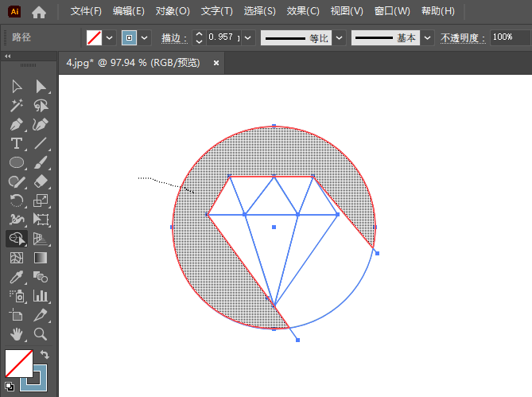Select the Direct Selection tool
Image resolution: width=532 pixels, height=397 pixels.
point(41,87)
